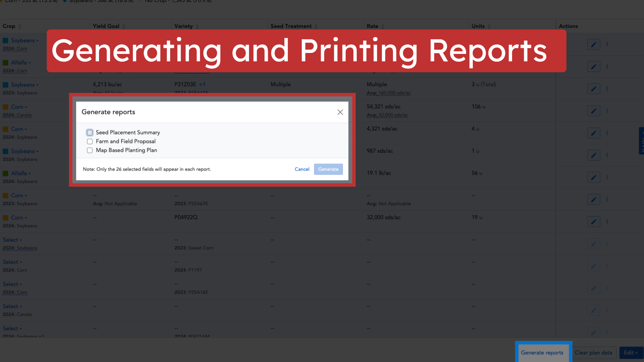Open the more options menu for the 56 u row

pos(607,177)
